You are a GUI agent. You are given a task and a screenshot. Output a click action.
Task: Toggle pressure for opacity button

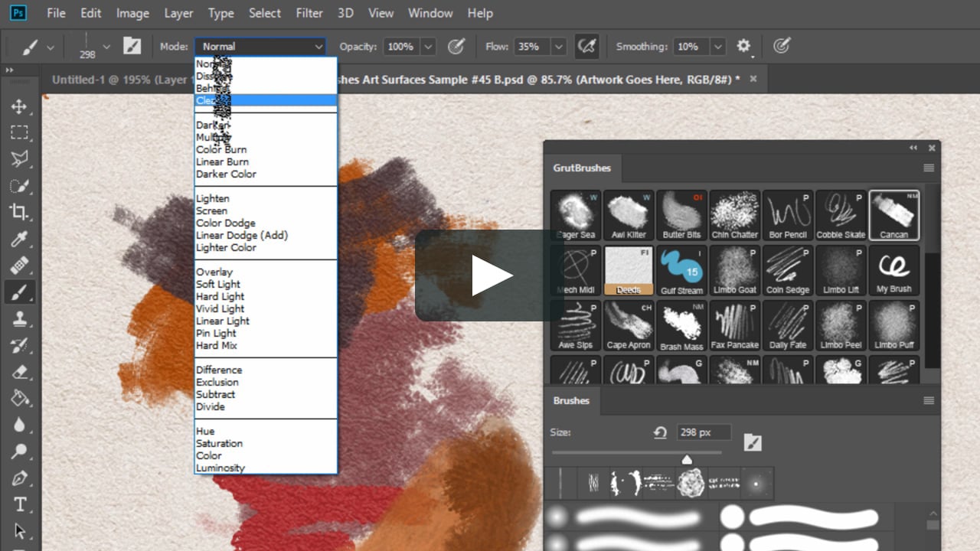(456, 47)
